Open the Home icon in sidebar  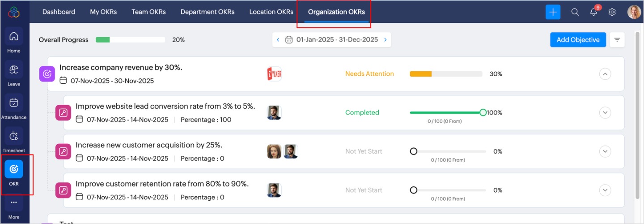coord(14,36)
